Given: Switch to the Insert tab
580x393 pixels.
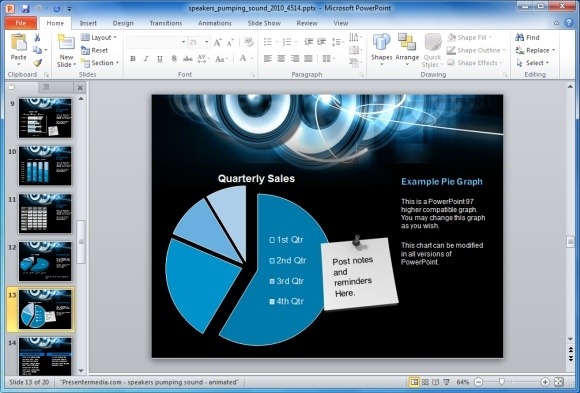Looking at the screenshot, I should click(88, 23).
